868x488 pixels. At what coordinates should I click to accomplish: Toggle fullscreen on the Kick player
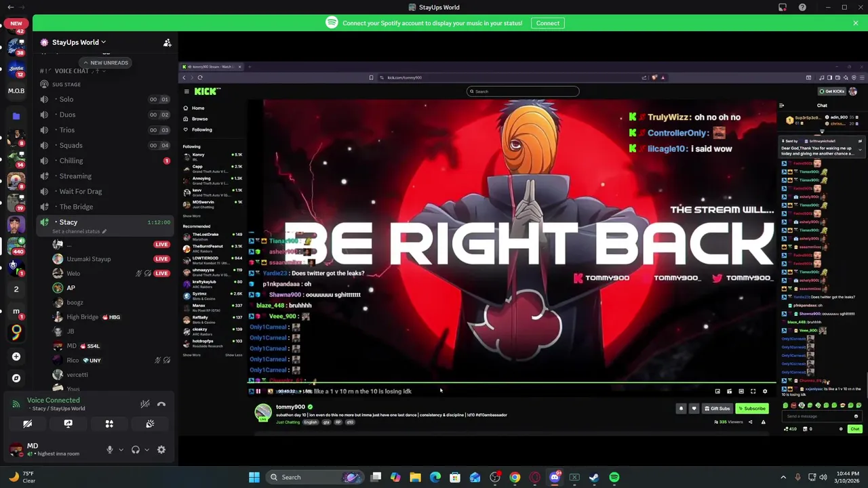753,391
